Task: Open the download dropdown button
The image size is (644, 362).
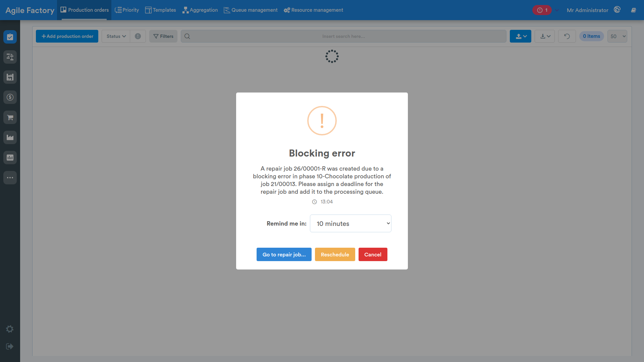Action: tap(545, 36)
